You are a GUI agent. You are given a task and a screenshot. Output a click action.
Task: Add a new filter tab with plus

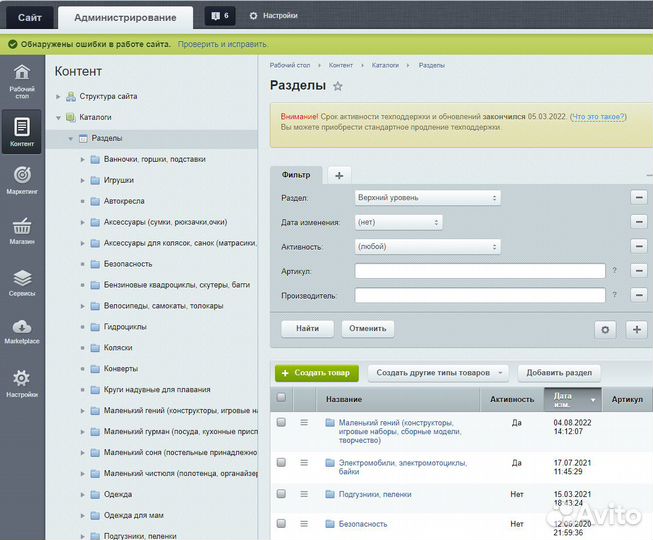(x=337, y=175)
